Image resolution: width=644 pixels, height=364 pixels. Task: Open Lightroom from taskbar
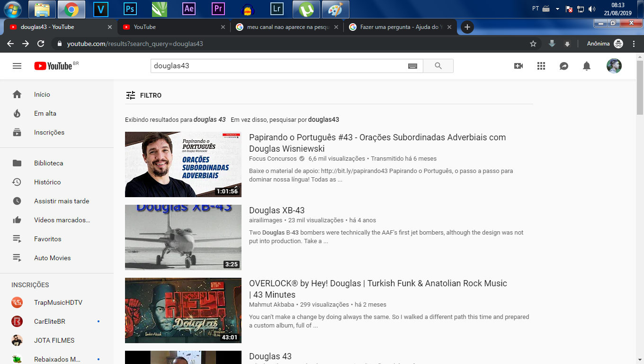[277, 9]
